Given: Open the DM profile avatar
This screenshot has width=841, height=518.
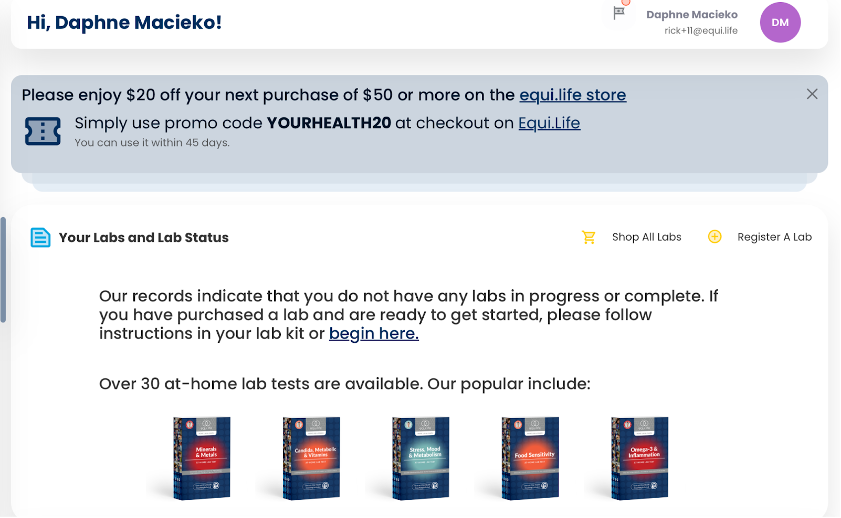Looking at the screenshot, I should pyautogui.click(x=780, y=22).
